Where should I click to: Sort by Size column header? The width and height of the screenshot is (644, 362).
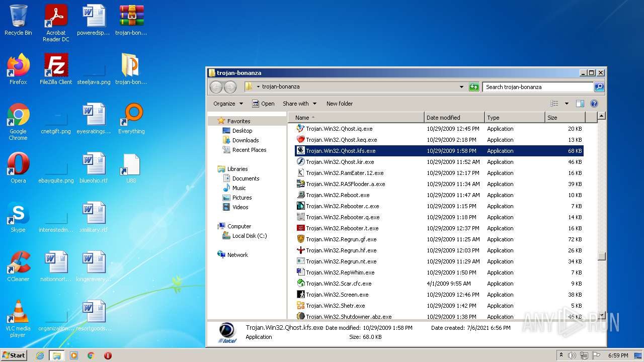coord(565,118)
